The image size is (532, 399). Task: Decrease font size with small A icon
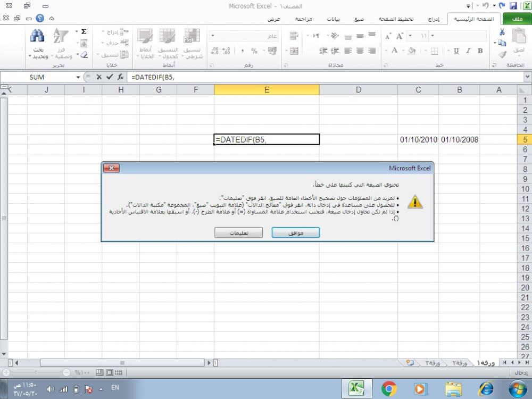click(x=388, y=36)
